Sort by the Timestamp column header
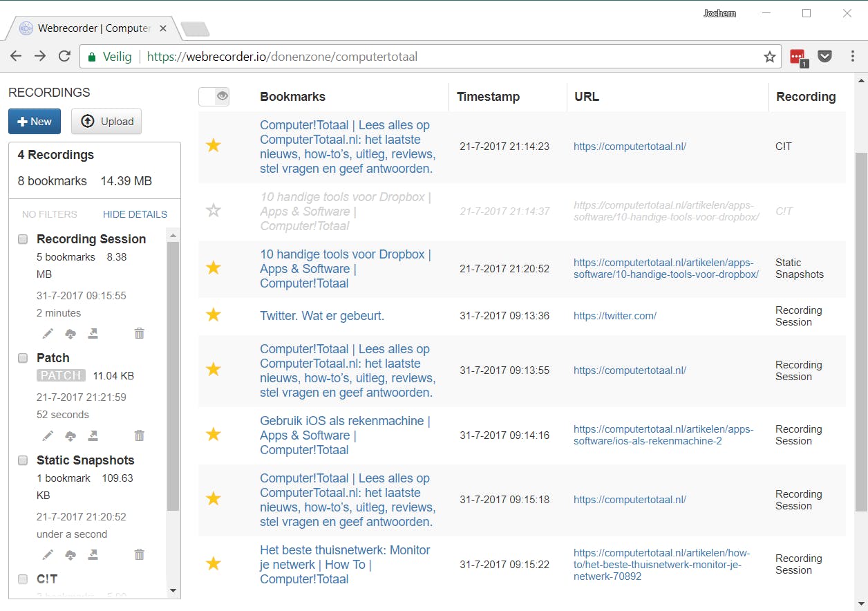Screen dimensions: 868x611 pyautogui.click(x=488, y=97)
